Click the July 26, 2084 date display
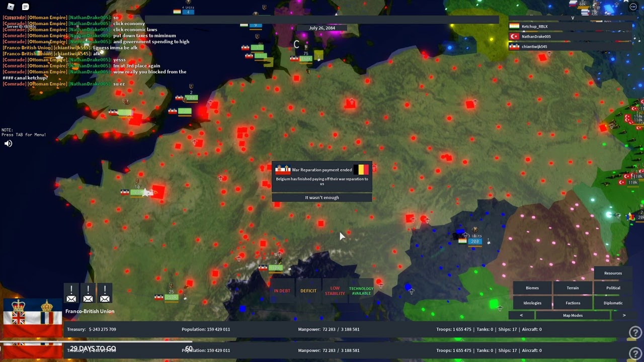Screen dimensions: 644x362 (322, 28)
